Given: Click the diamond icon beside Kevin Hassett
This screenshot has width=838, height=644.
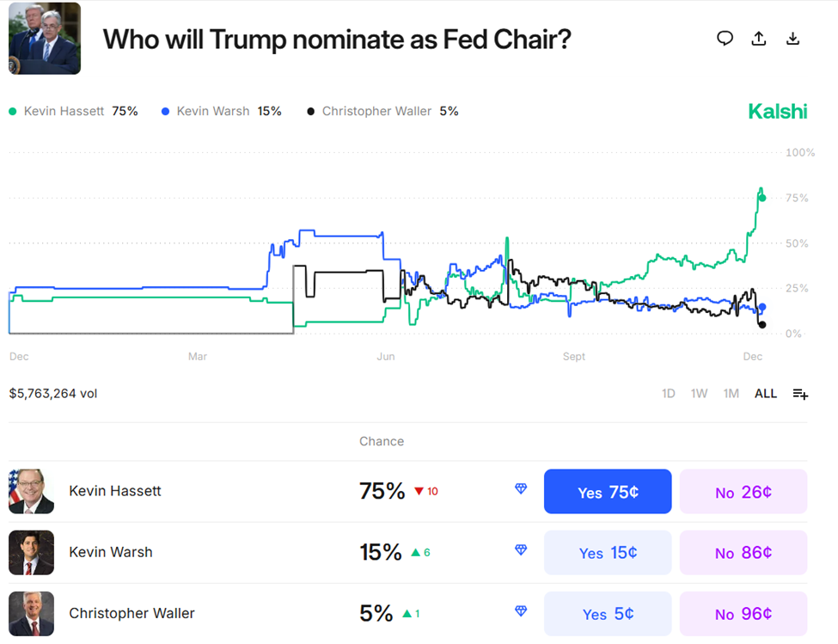Looking at the screenshot, I should point(521,488).
